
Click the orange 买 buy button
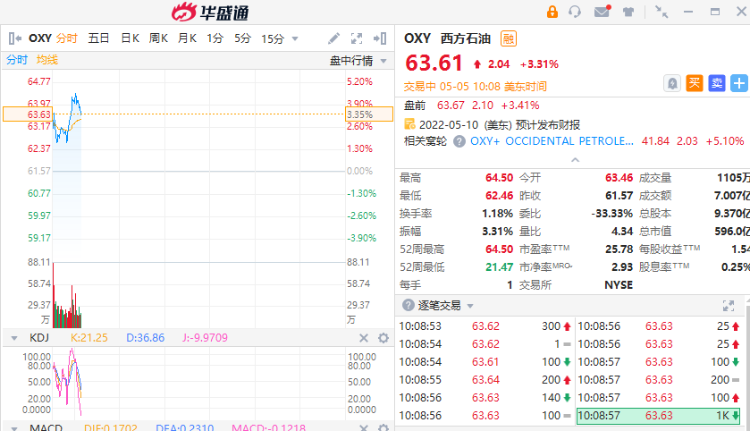tap(695, 83)
